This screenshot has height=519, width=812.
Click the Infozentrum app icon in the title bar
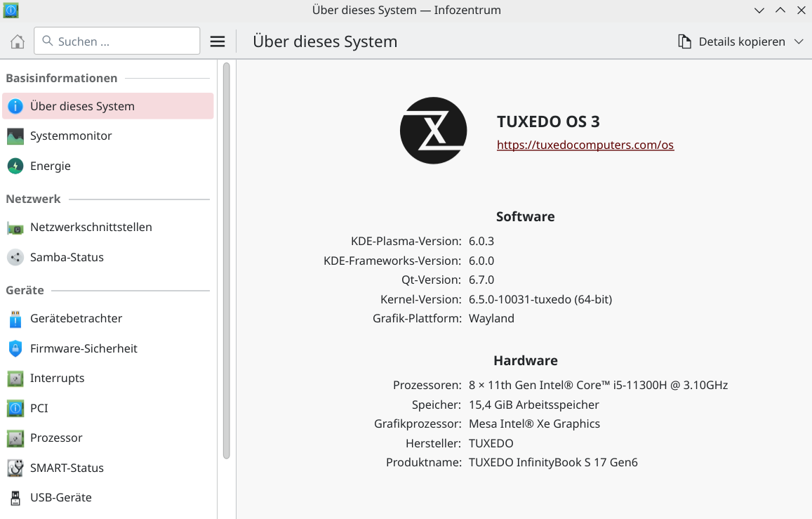coord(11,11)
